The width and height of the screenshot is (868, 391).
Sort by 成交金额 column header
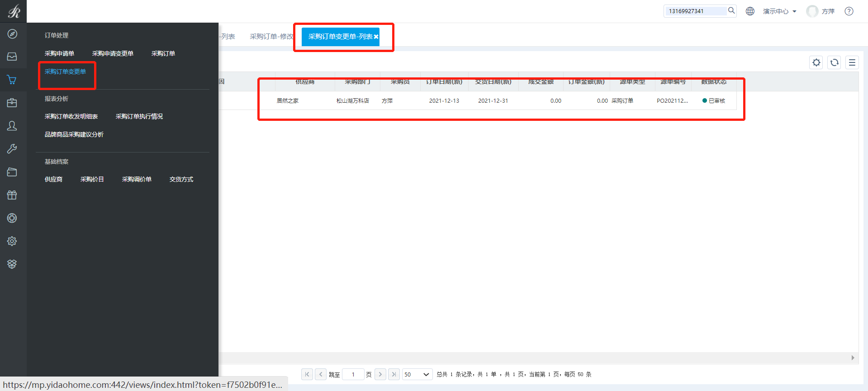tap(541, 82)
